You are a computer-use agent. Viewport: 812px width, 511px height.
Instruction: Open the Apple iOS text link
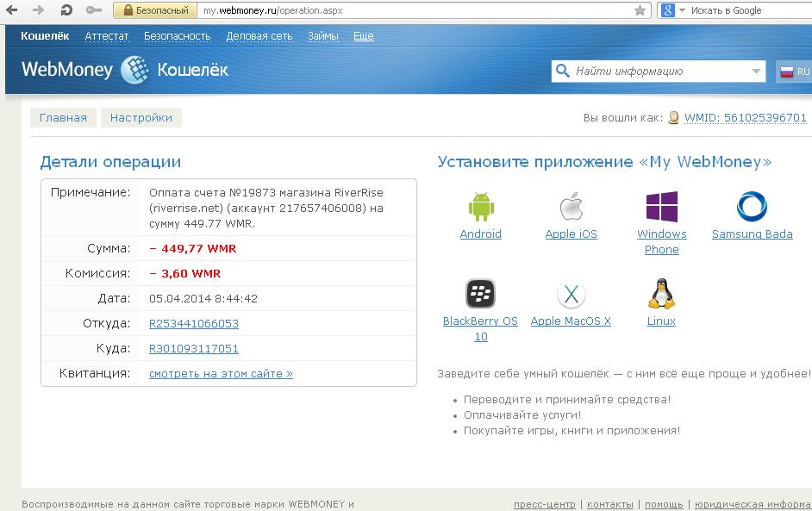point(572,234)
